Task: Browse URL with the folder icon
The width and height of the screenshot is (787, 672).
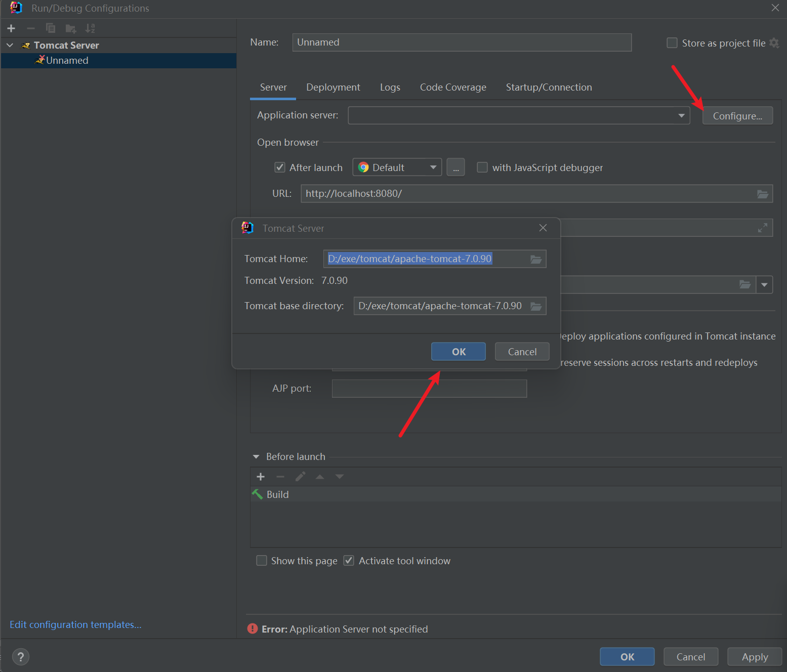Action: tap(763, 194)
